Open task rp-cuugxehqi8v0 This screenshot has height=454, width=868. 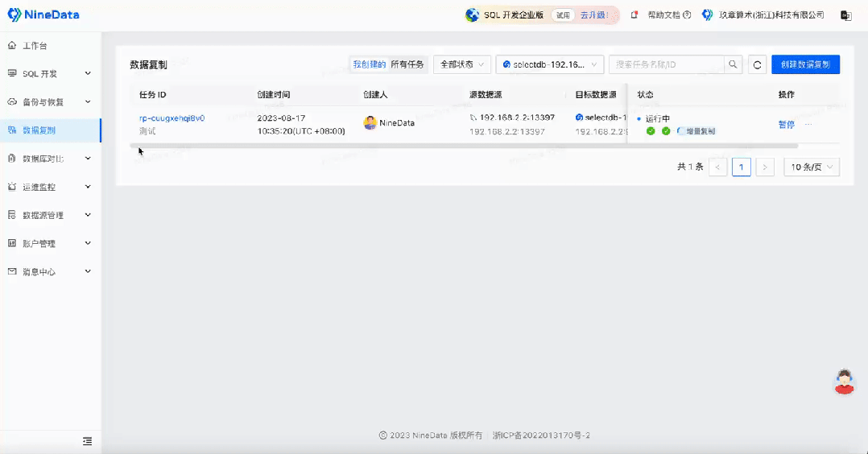click(x=172, y=118)
